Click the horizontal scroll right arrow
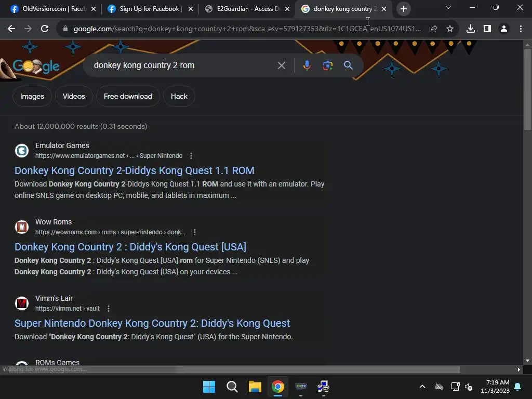Image resolution: width=532 pixels, height=399 pixels. pos(519,369)
